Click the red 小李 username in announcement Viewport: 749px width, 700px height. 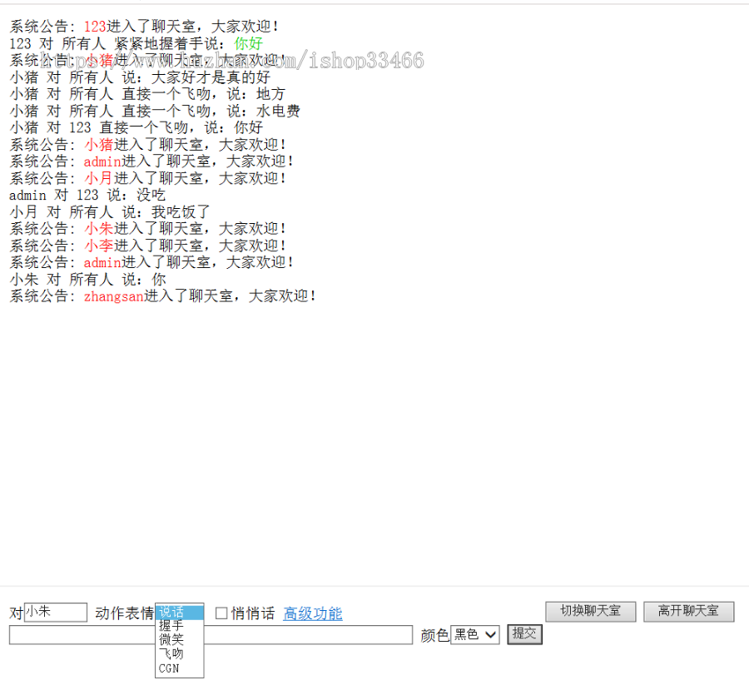click(x=99, y=246)
